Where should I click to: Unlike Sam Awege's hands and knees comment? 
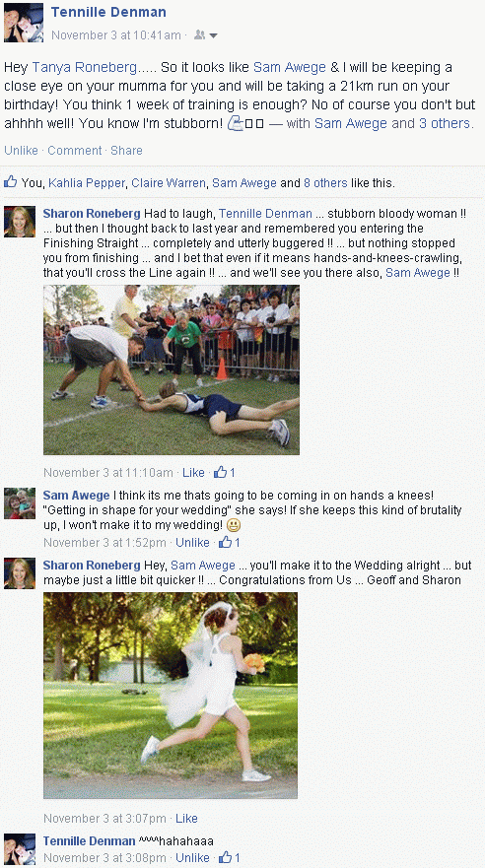point(192,543)
